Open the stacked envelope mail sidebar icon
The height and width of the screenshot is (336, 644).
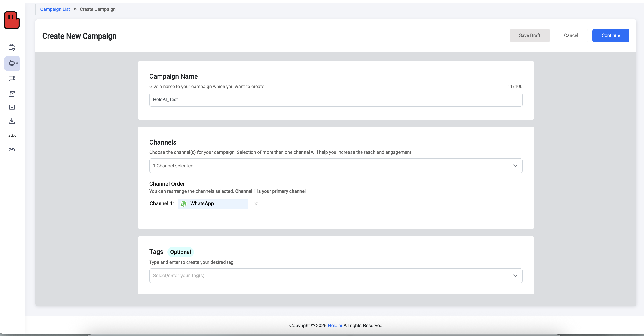pos(12,94)
